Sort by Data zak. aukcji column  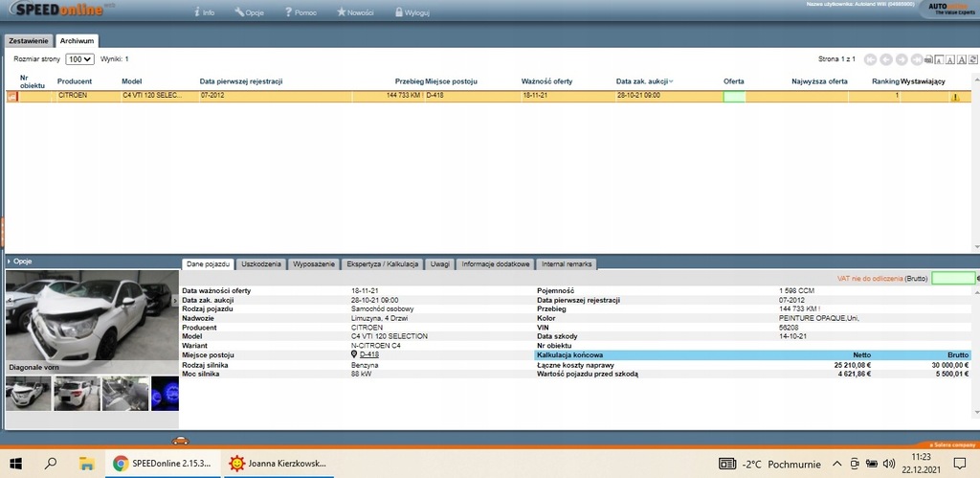(x=643, y=81)
